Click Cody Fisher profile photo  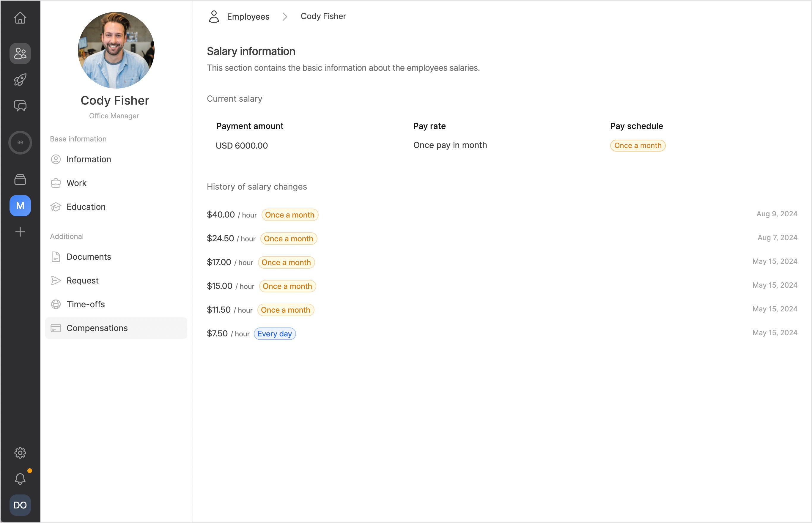tap(116, 50)
